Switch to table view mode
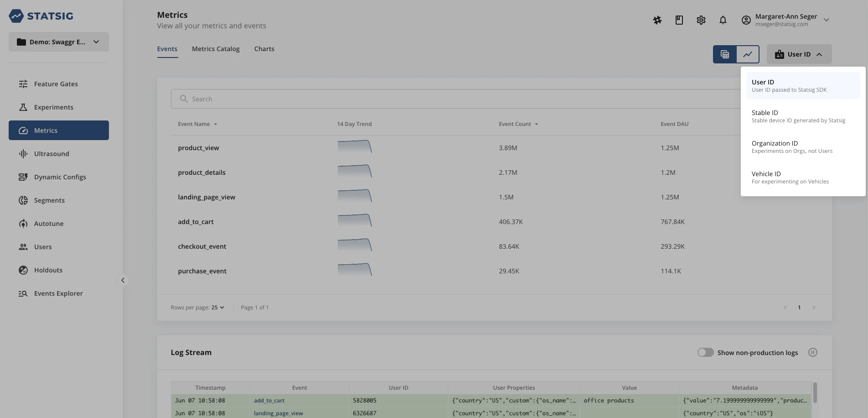This screenshot has height=418, width=868. (725, 54)
